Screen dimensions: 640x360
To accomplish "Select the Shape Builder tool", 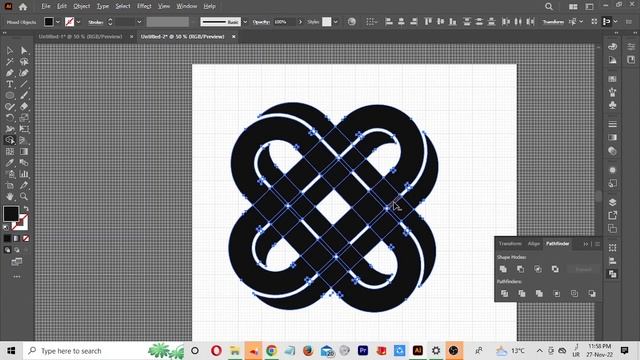I will click(x=10, y=140).
